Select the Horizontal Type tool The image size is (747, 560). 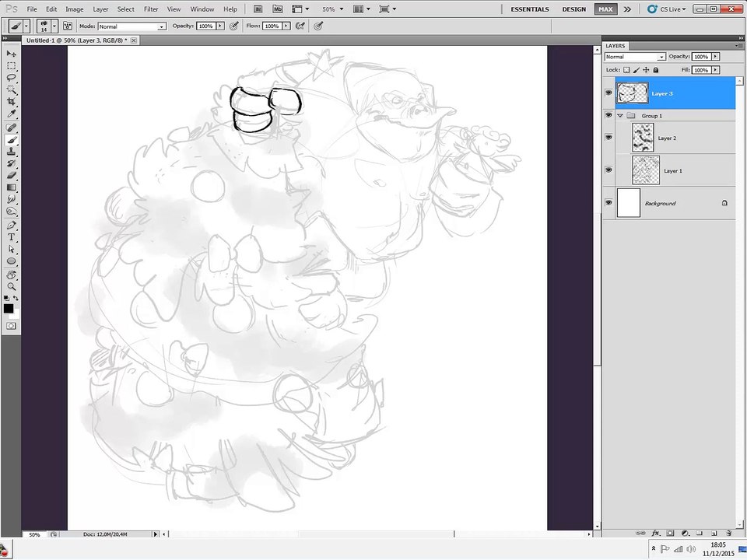tap(11, 237)
